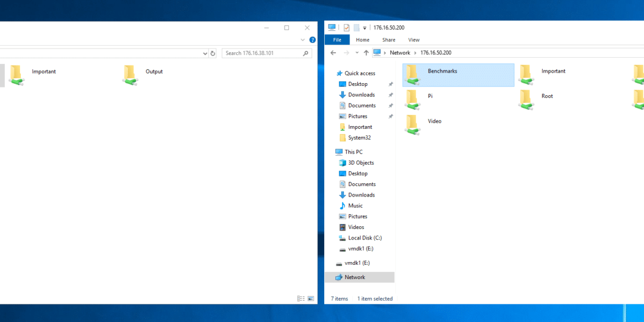Open Help in the left window
Screen dimensions: 644x322
pyautogui.click(x=313, y=40)
